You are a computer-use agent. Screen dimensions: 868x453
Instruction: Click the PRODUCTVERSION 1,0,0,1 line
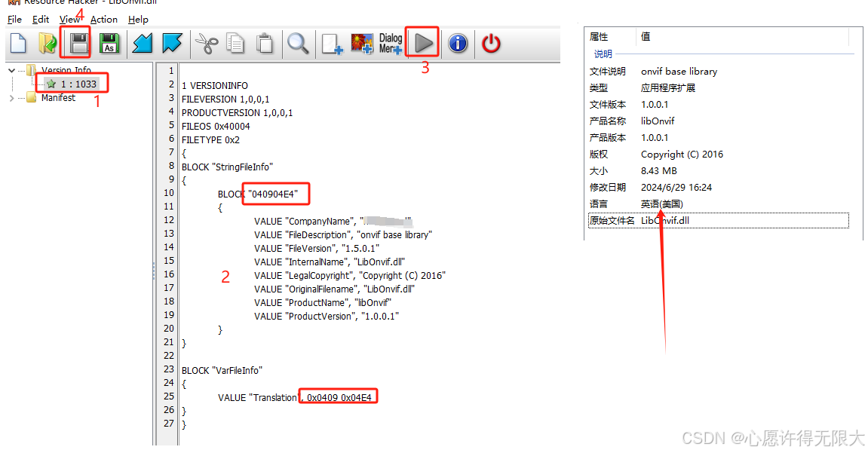pyautogui.click(x=237, y=113)
